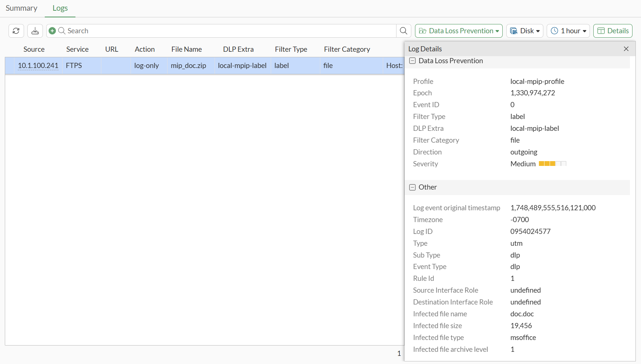This screenshot has height=364, width=641.
Task: Select the mip_doc.zip log row
Action: click(x=188, y=66)
